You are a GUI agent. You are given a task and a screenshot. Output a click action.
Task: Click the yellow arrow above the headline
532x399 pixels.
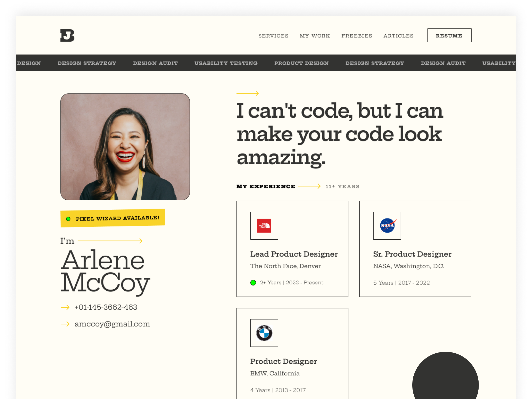pyautogui.click(x=248, y=94)
